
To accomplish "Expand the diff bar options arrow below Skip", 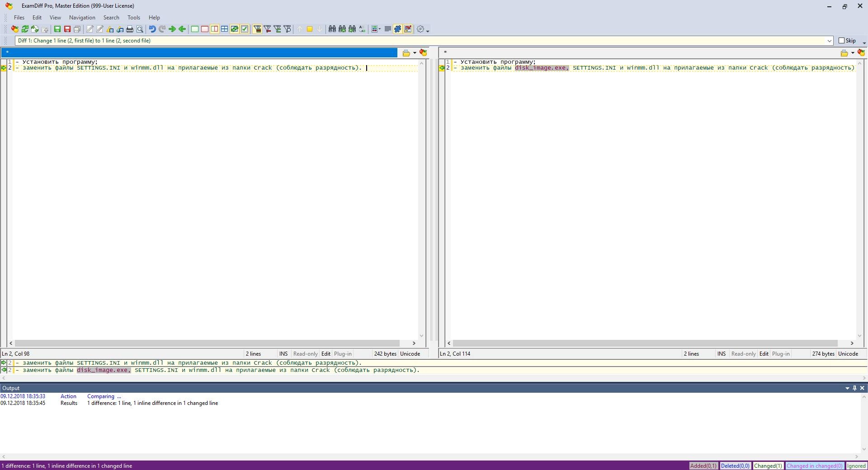I will [864, 43].
